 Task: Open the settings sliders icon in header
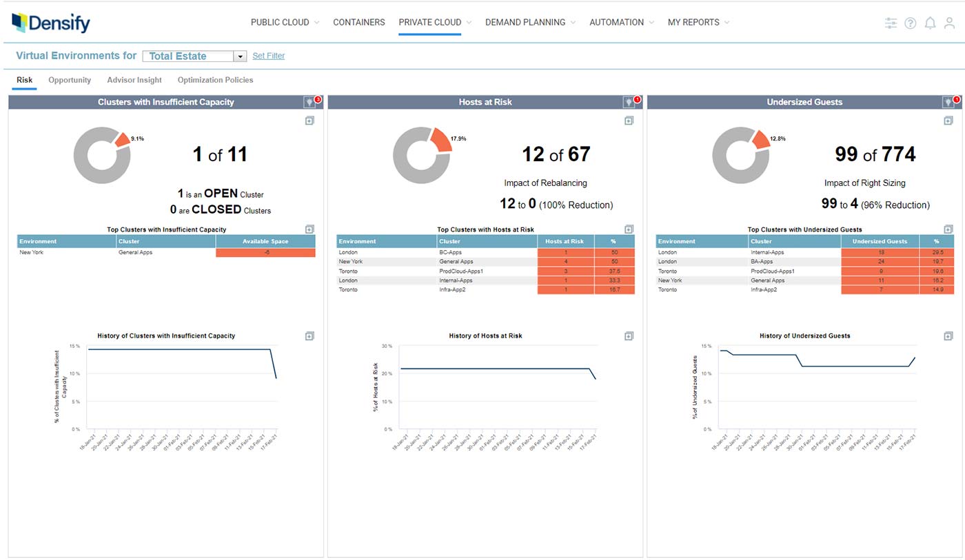pyautogui.click(x=891, y=23)
